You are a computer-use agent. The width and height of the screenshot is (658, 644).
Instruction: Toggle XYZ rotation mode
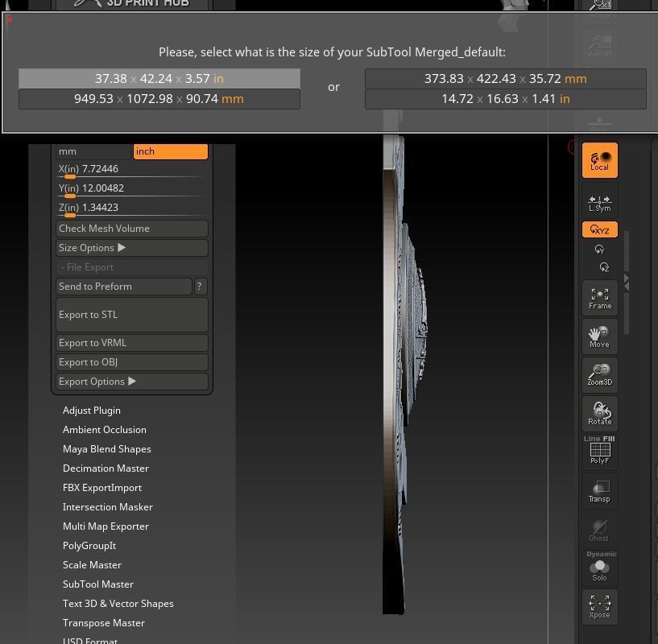599,229
